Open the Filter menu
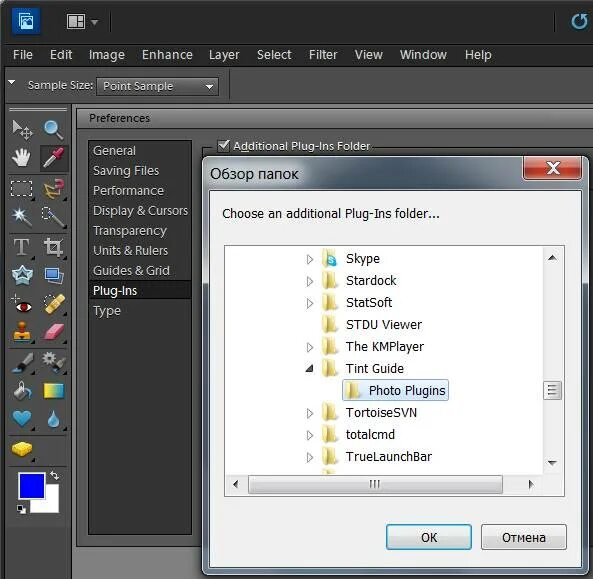Image resolution: width=593 pixels, height=579 pixels. (323, 55)
